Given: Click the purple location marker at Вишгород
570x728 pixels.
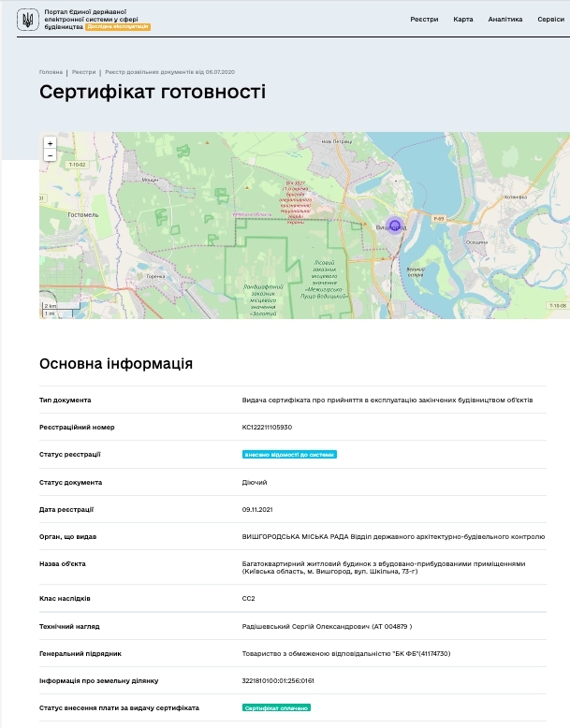Looking at the screenshot, I should pyautogui.click(x=395, y=226).
